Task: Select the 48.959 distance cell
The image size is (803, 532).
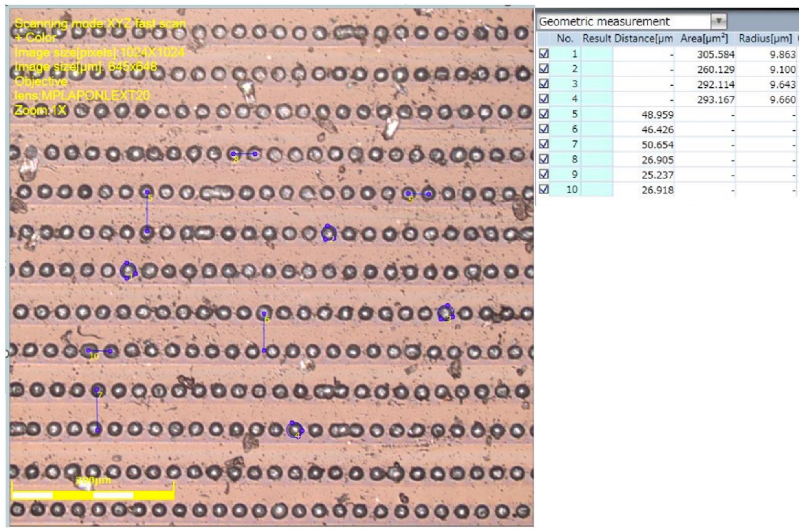Action: tap(657, 115)
